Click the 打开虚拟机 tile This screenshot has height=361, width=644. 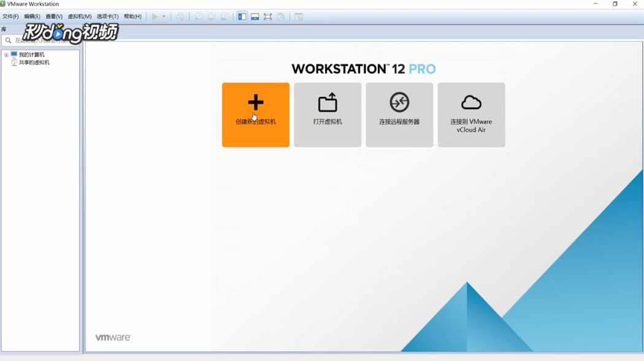click(x=328, y=115)
